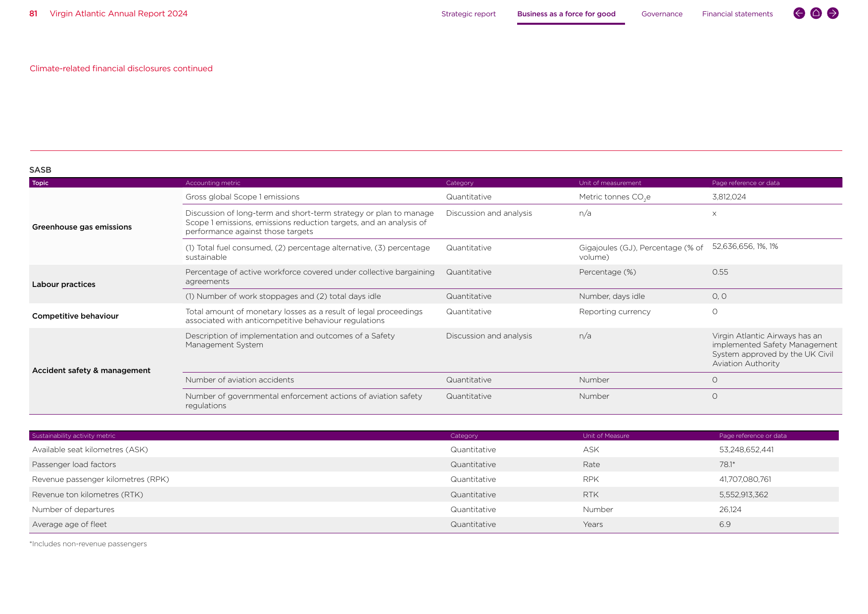The height and width of the screenshot is (614, 868).
Task: Click the value 78.1* load factor
Action: pos(727,465)
